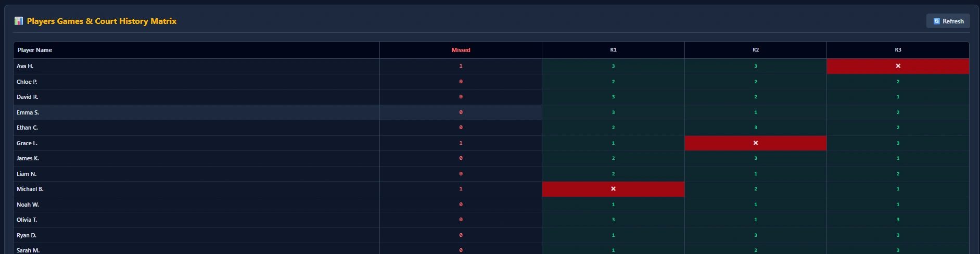Screen dimensions: 980x254
Task: Click Noah W.'s R1 court cell
Action: click(613, 205)
